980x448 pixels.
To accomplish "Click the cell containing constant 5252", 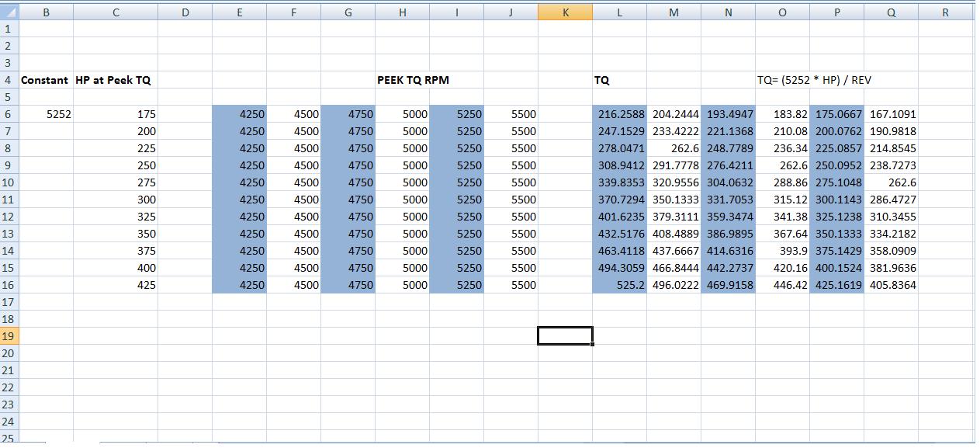I will pyautogui.click(x=46, y=114).
